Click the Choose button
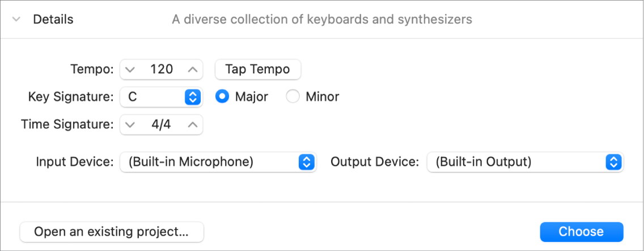This screenshot has height=251, width=644. coord(581,232)
